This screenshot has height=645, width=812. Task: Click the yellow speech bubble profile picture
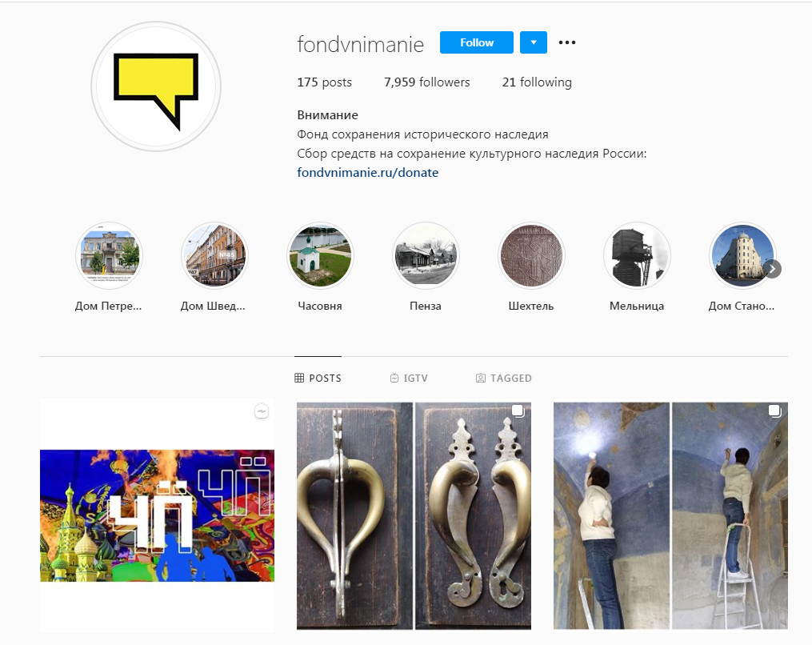(156, 86)
